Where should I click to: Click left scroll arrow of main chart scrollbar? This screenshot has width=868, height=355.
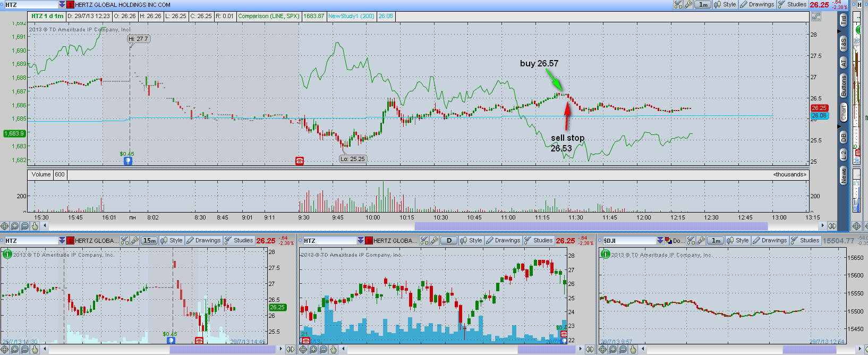pos(45,226)
